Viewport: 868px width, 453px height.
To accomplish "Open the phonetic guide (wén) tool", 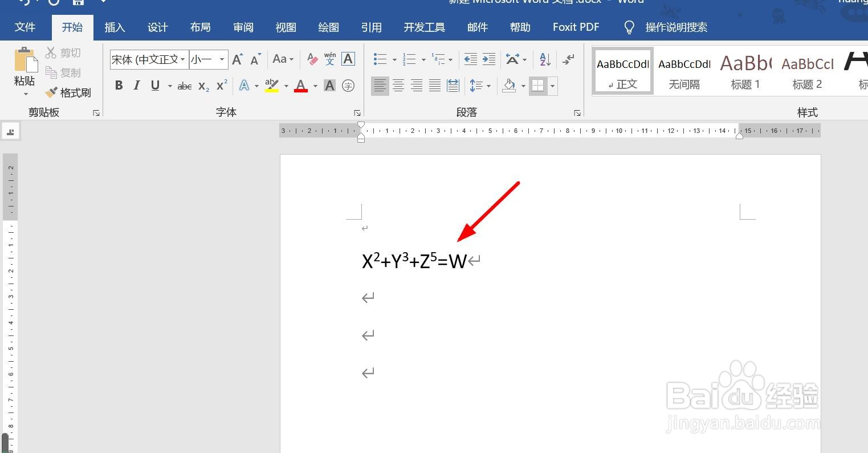I will coord(330,59).
